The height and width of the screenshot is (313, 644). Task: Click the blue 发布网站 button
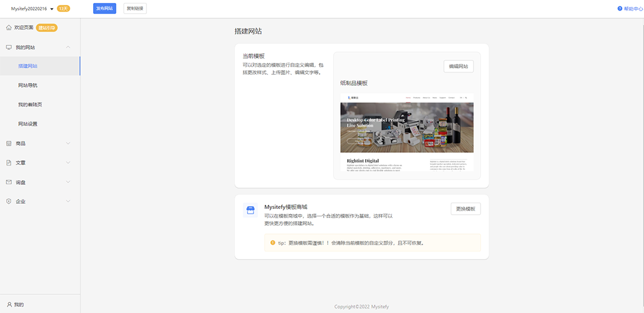105,8
